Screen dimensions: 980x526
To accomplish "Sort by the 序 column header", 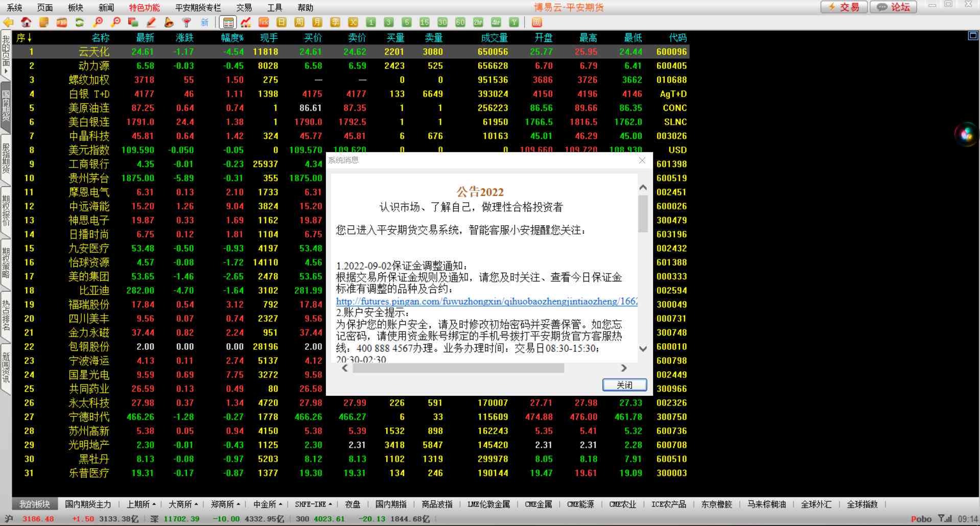I will tap(24, 38).
